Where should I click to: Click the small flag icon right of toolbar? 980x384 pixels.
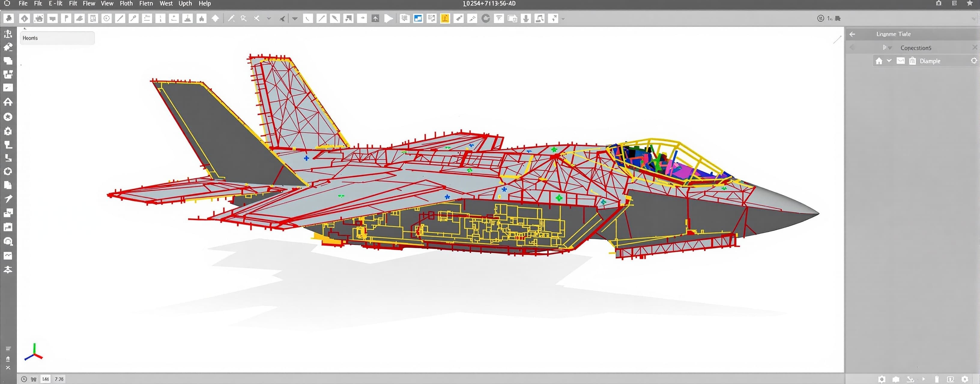pyautogui.click(x=838, y=18)
